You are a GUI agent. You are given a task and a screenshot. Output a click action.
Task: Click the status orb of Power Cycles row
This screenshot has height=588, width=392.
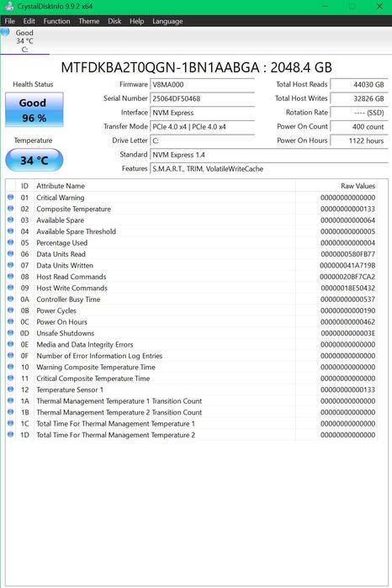(10, 310)
